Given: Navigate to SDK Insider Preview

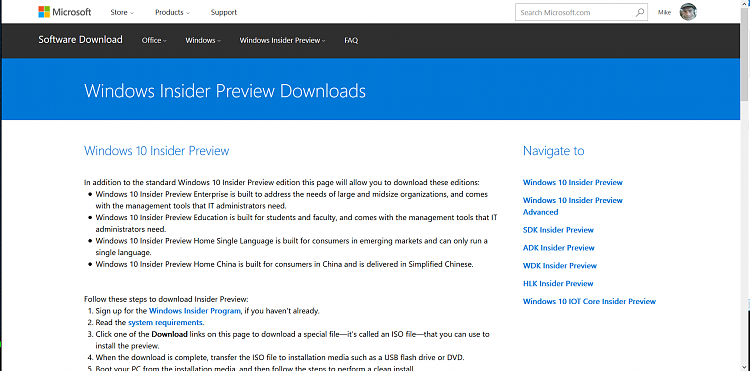Looking at the screenshot, I should pyautogui.click(x=558, y=230).
